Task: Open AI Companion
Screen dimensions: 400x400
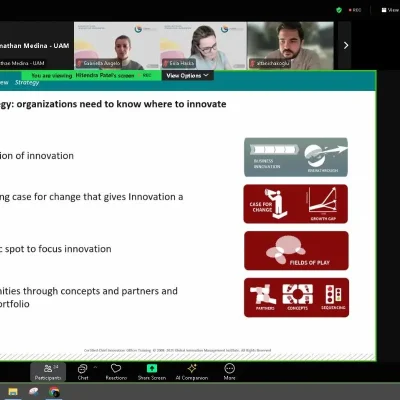Action: tap(192, 372)
